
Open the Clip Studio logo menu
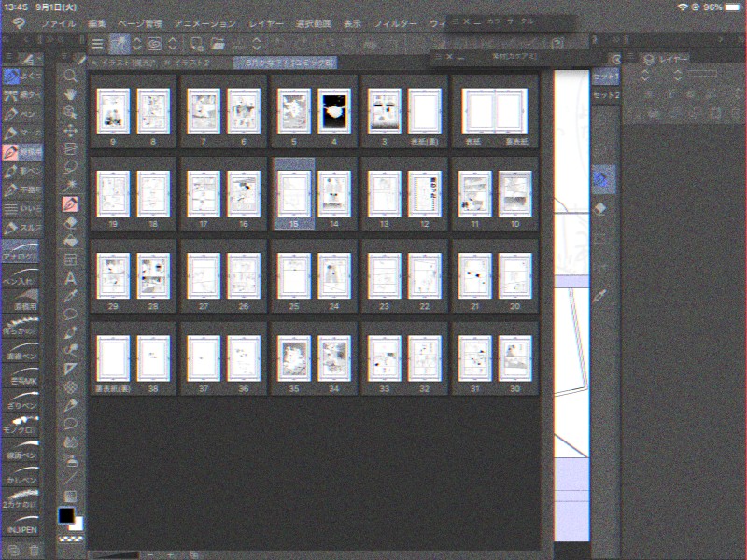[19, 23]
